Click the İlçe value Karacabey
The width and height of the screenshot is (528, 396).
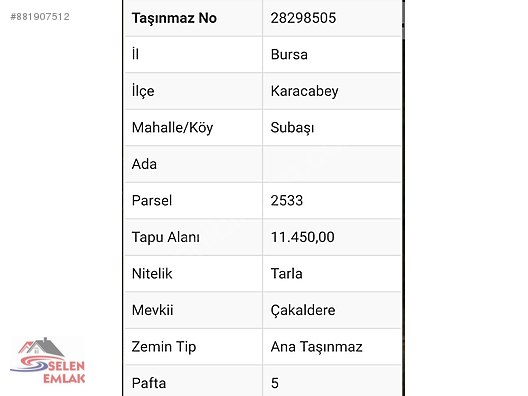coord(304,91)
